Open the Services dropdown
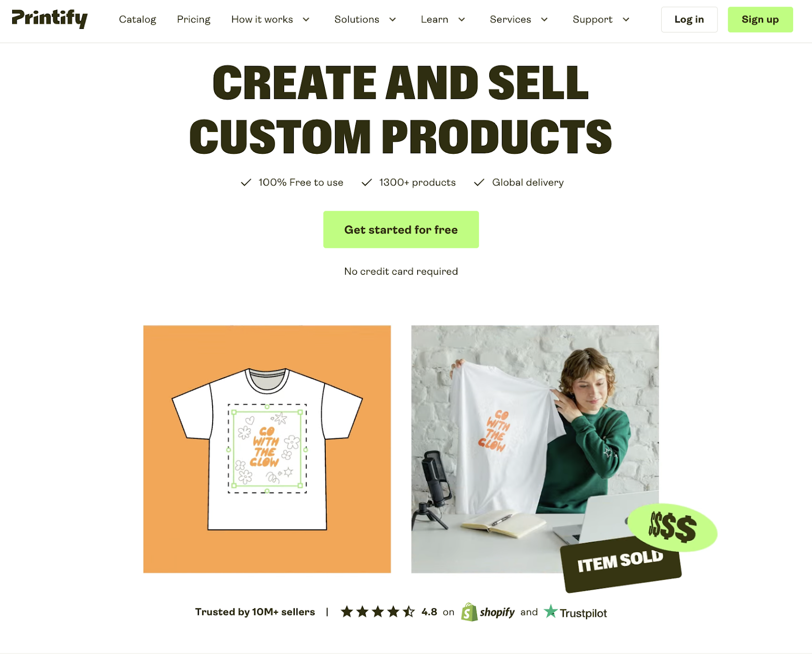The height and width of the screenshot is (654, 812). click(519, 19)
